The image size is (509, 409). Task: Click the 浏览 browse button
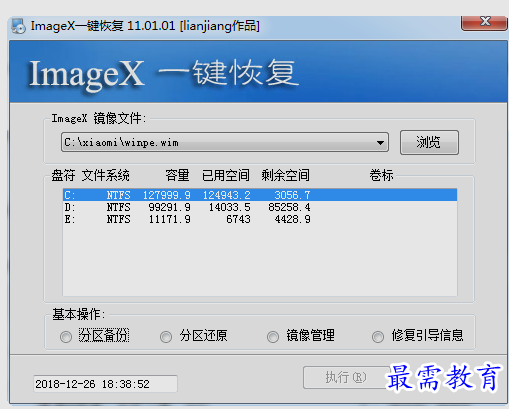point(429,142)
